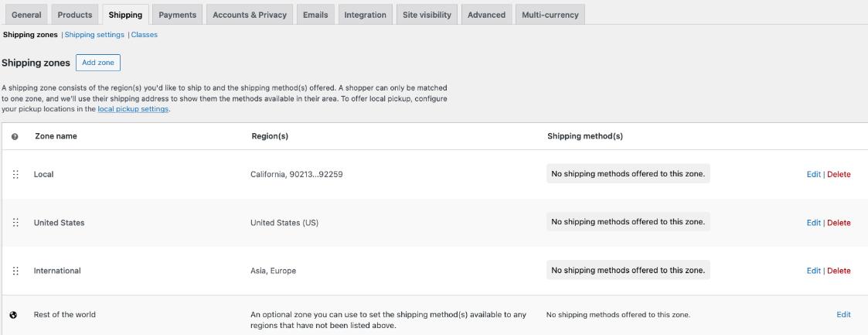Follow the local pickup settings link
The height and width of the screenshot is (335, 868).
pos(133,109)
